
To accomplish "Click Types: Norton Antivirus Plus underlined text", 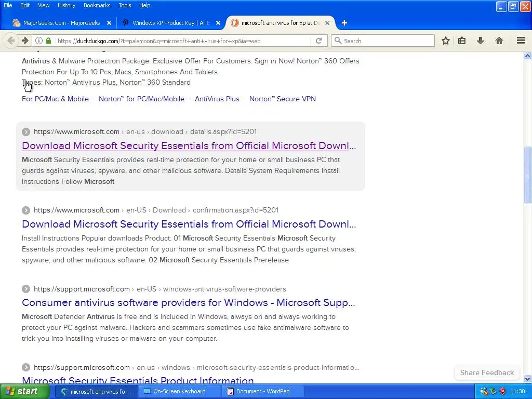I will coord(106,83).
